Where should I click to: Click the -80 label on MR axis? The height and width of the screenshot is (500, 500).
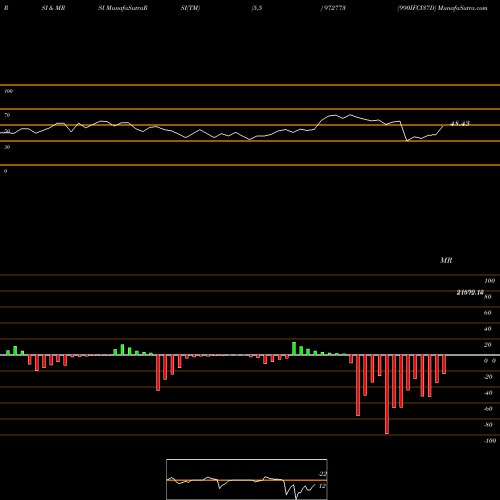tap(488, 425)
